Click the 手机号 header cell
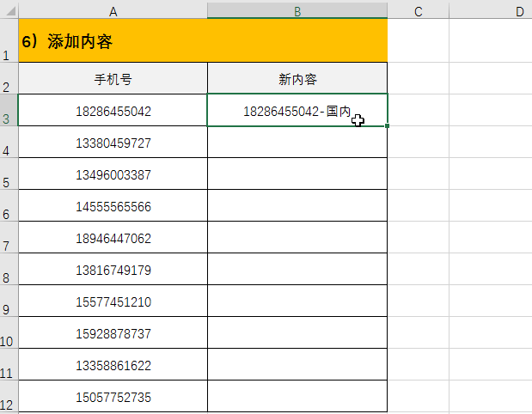 coord(113,78)
